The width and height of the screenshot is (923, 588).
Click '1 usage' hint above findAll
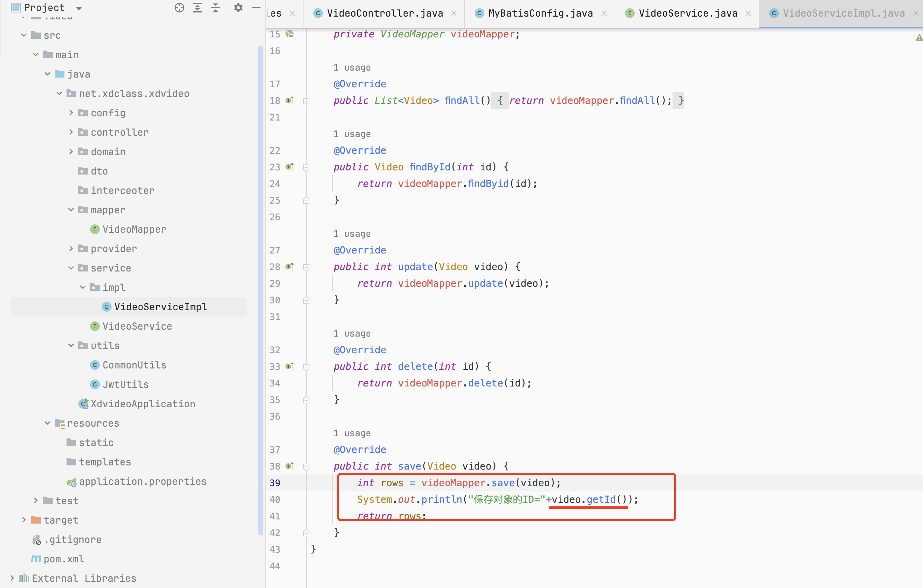[352, 68]
